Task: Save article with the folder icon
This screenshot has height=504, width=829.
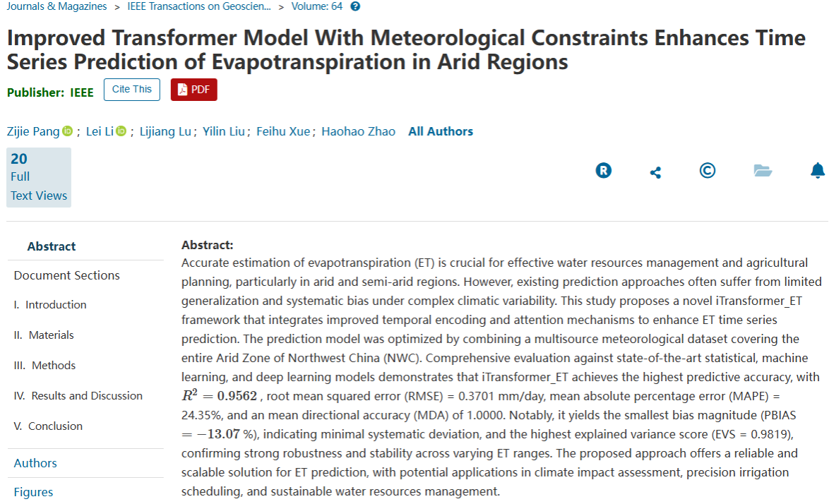Action: pyautogui.click(x=763, y=170)
